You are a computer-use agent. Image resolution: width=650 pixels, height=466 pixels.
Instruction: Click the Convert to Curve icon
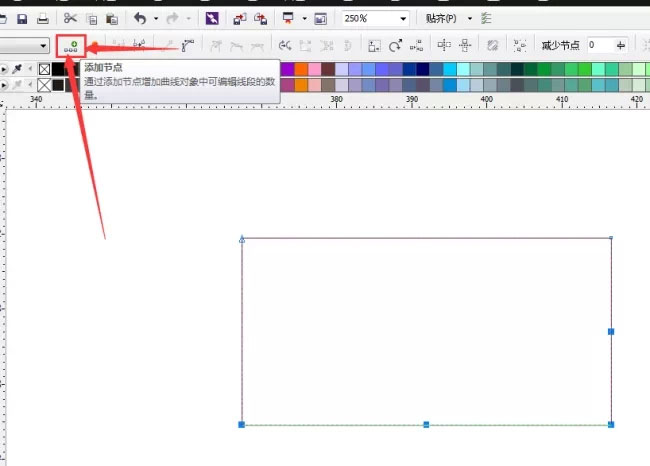(188, 45)
